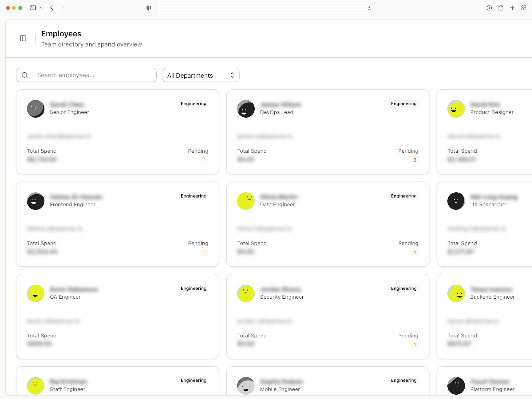The height and width of the screenshot is (399, 532).
Task: Collapse the sidebar with the panel icon
Action: (23, 38)
